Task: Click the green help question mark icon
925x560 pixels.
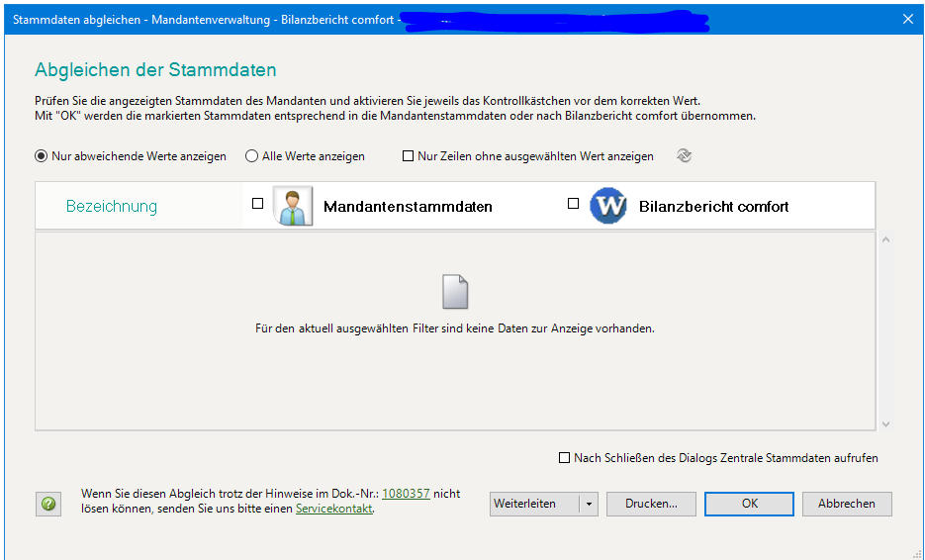Action: (48, 504)
